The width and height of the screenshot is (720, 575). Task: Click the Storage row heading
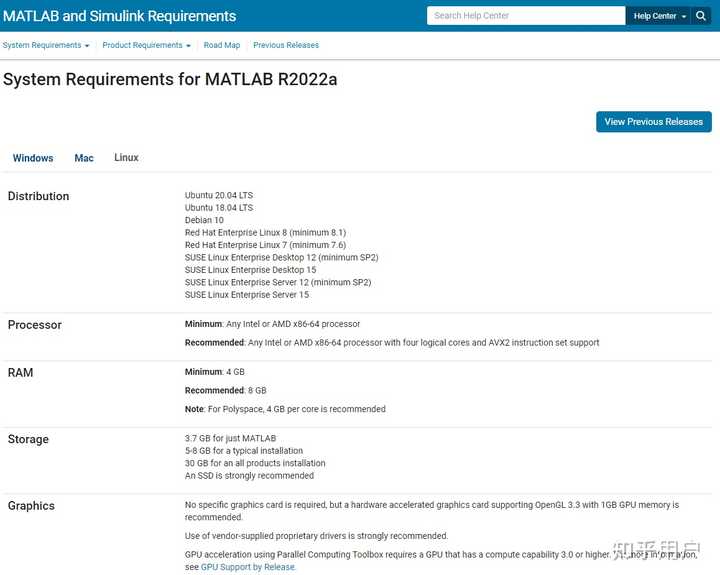(x=28, y=439)
